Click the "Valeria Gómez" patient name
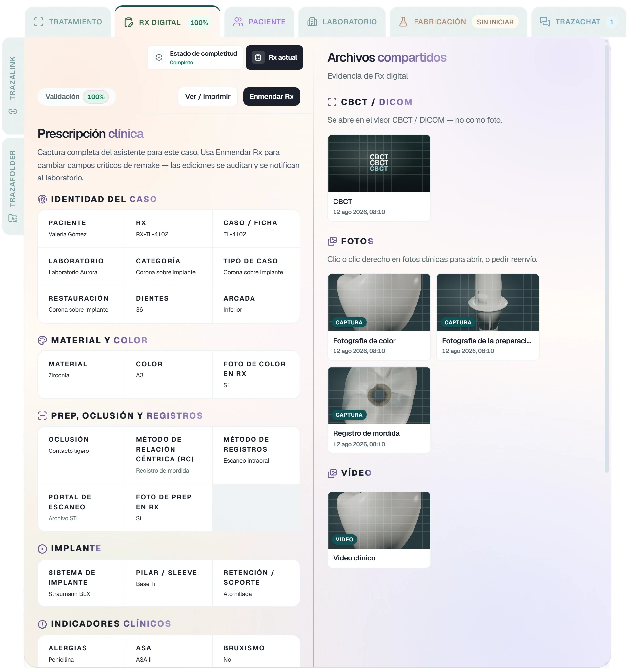627x672 pixels. (68, 234)
